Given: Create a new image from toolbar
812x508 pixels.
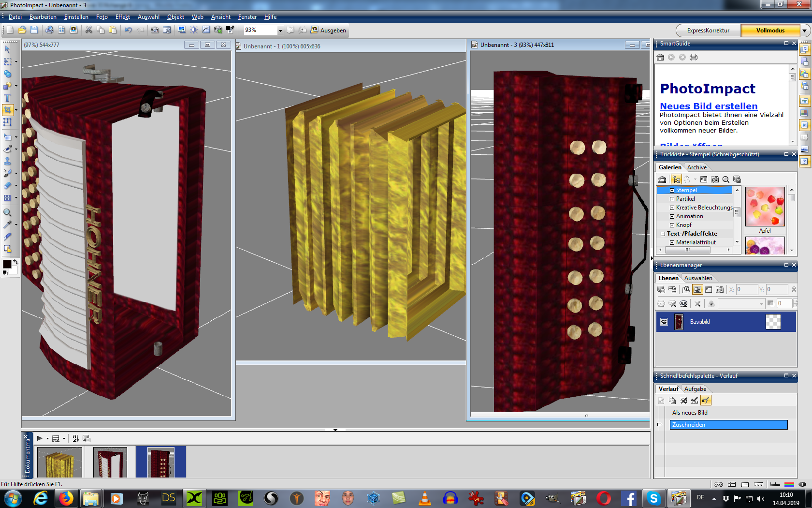Looking at the screenshot, I should point(10,30).
